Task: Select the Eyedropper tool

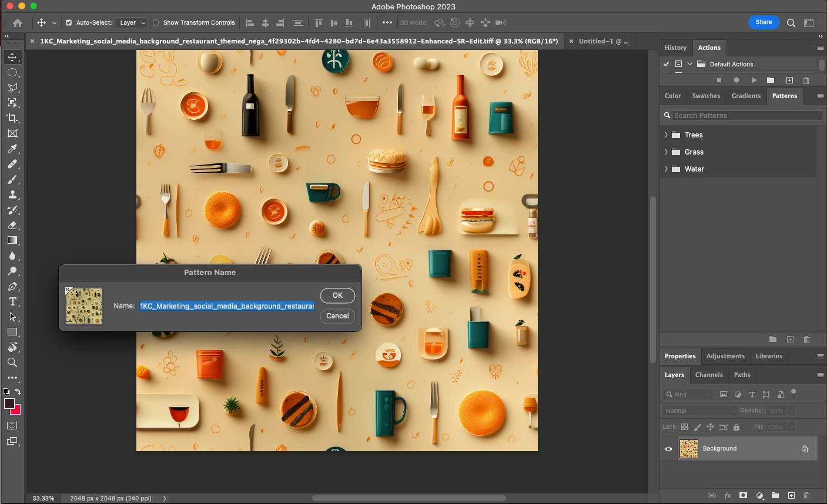Action: click(x=12, y=149)
